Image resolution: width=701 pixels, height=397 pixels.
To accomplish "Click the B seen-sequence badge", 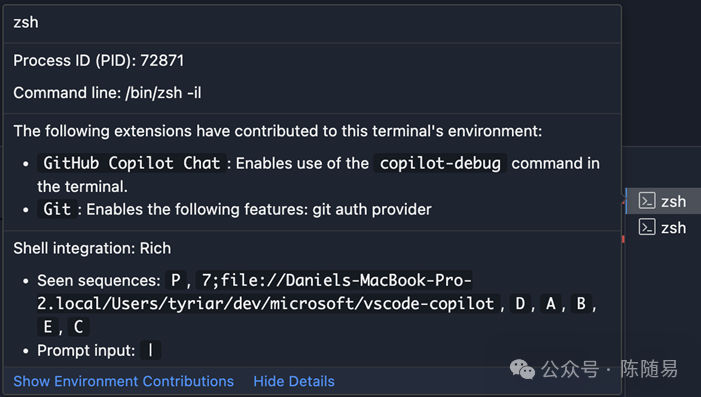I will [581, 304].
